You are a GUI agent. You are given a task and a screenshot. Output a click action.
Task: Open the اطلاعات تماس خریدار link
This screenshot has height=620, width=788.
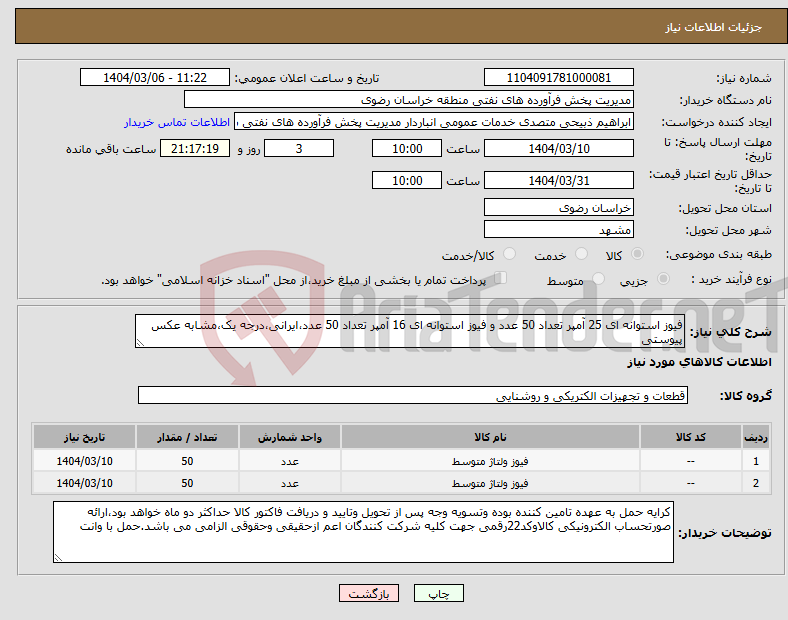pyautogui.click(x=177, y=122)
